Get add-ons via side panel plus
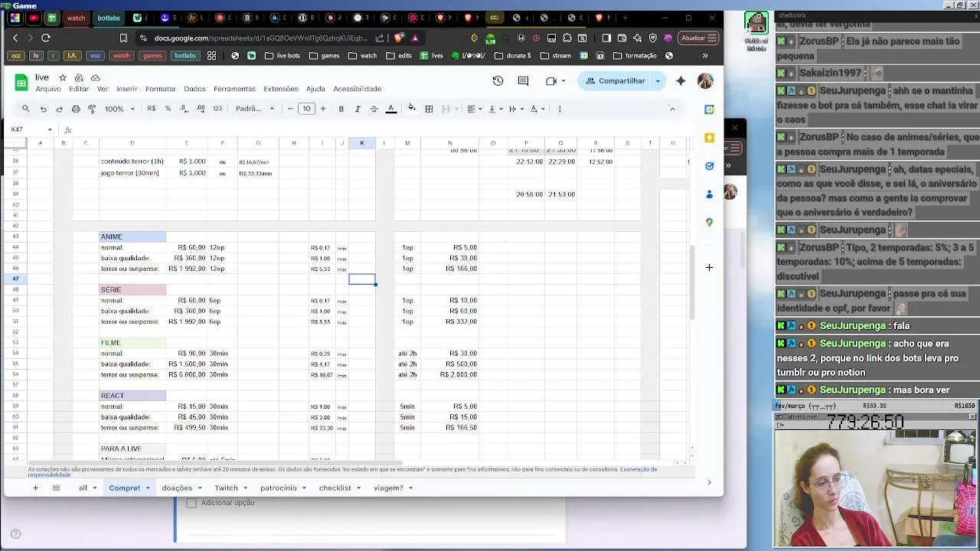Image resolution: width=980 pixels, height=551 pixels. (x=709, y=267)
